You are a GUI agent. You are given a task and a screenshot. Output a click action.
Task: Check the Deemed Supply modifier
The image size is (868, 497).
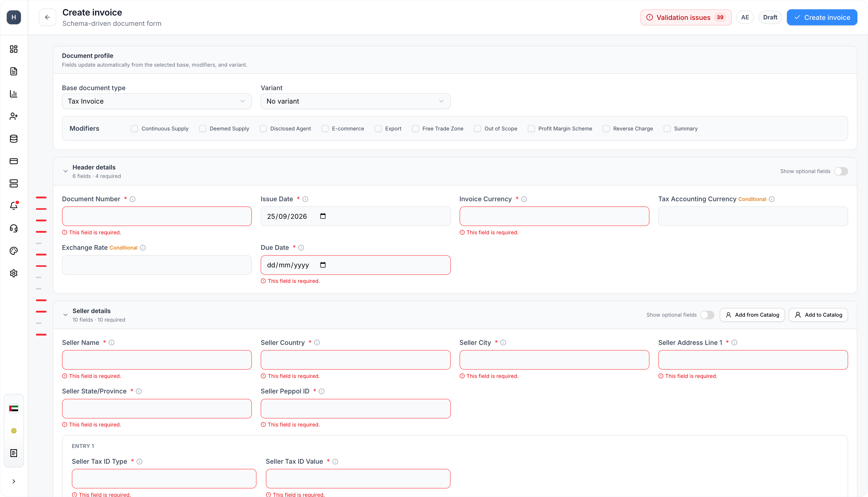[203, 128]
